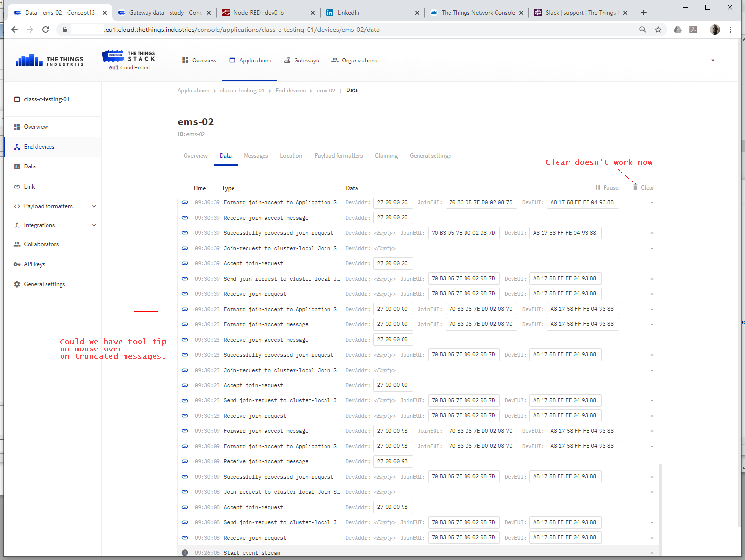The image size is (745, 560).
Task: Navigate to class-c-testing-01 in the breadcrumb
Action: [x=242, y=90]
